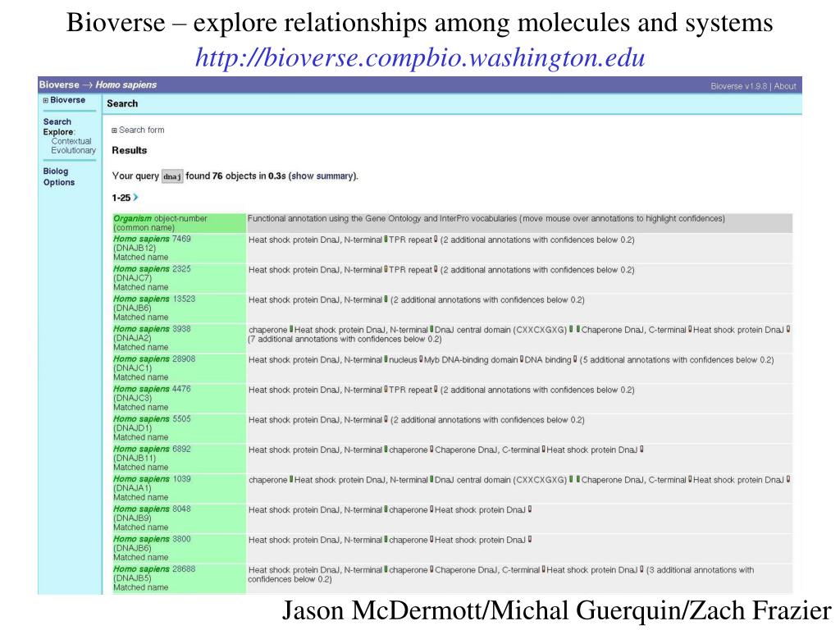Click the Bioverse breadcrumb in header
The width and height of the screenshot is (840, 630).
(59, 84)
